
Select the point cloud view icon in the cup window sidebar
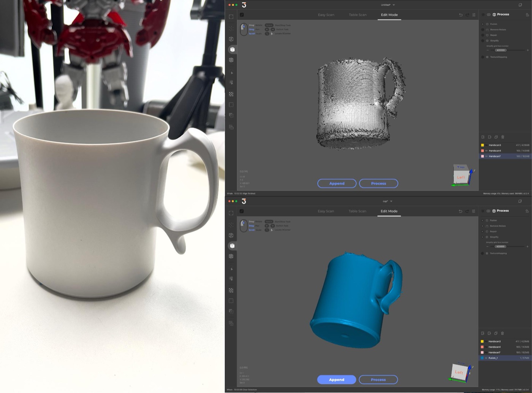(231, 225)
